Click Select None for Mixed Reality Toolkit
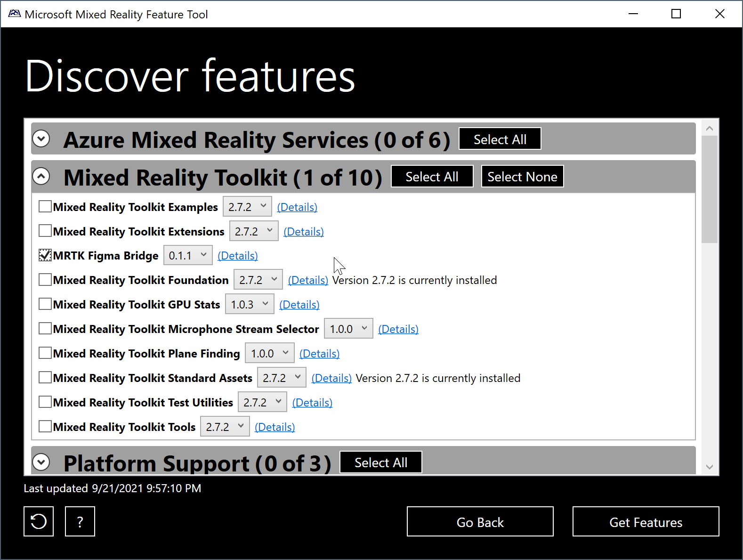 [522, 177]
